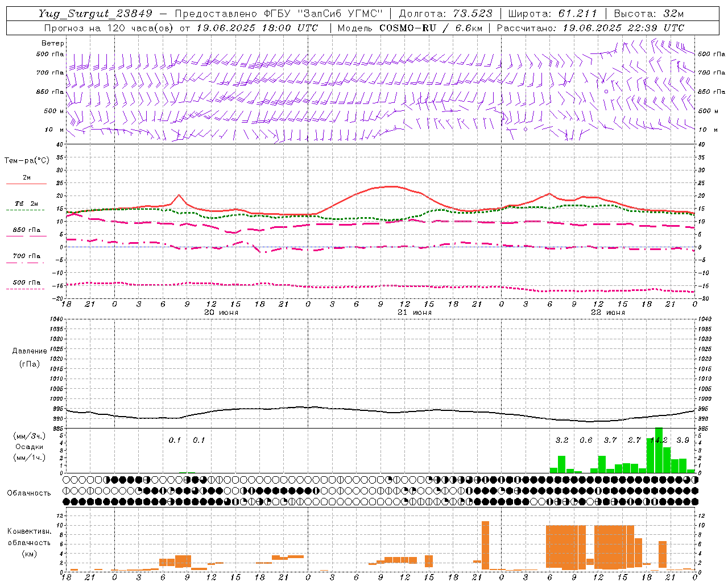This screenshot has height=582, width=728.
Task: Click the Ветер wind panel label
Action: pos(53,43)
